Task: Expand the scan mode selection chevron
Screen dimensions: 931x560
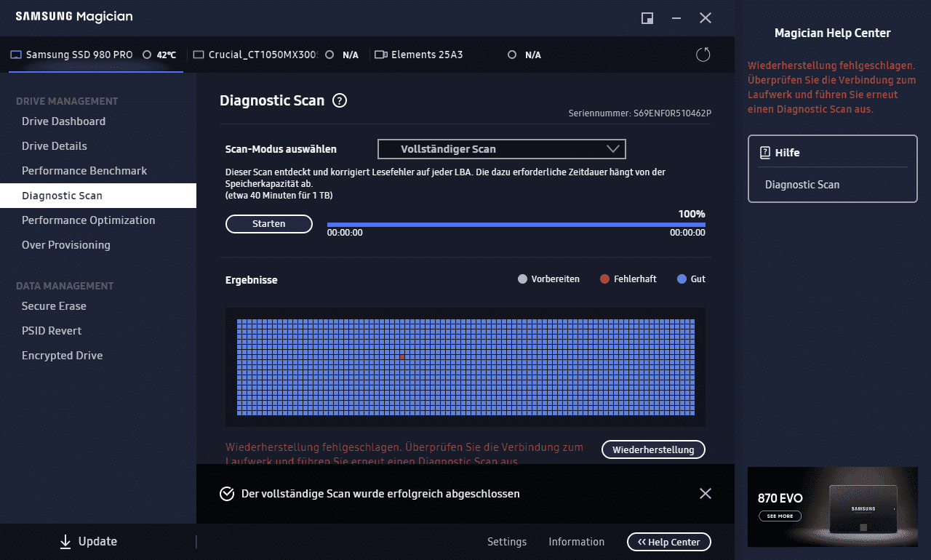Action: click(x=615, y=149)
